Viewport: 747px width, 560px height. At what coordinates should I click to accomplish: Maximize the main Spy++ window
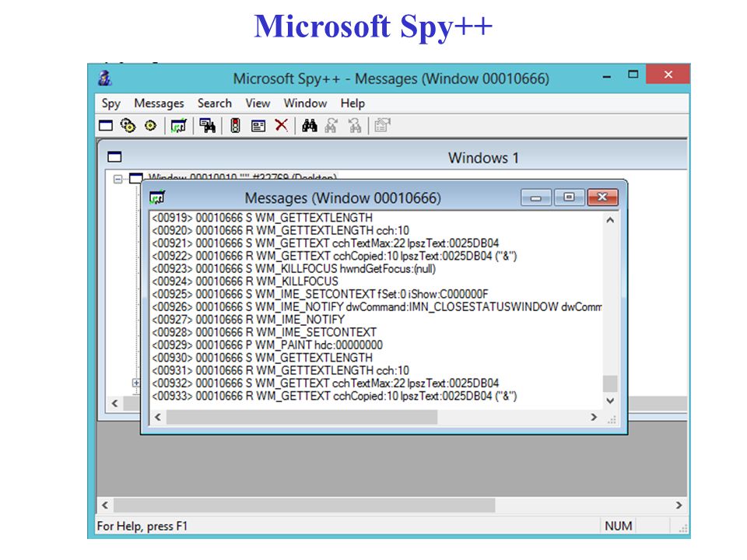point(633,75)
